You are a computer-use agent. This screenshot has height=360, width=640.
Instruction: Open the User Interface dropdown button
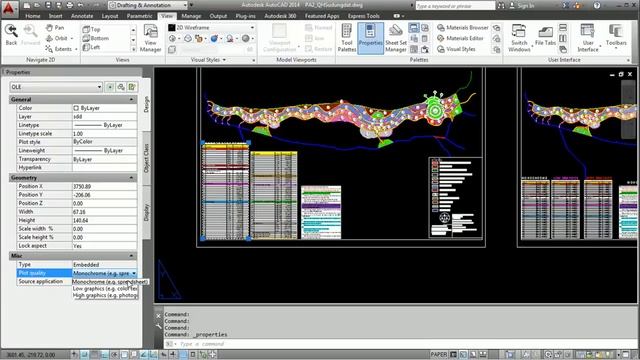coord(588,38)
